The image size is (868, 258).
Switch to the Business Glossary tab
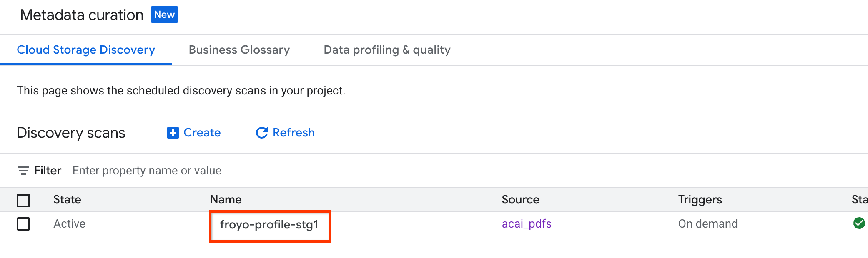click(239, 50)
